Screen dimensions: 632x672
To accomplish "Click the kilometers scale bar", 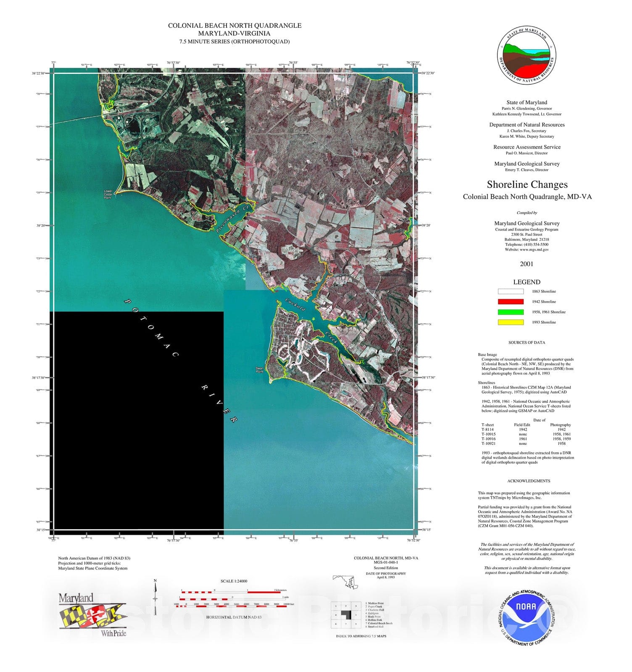I will click(231, 592).
